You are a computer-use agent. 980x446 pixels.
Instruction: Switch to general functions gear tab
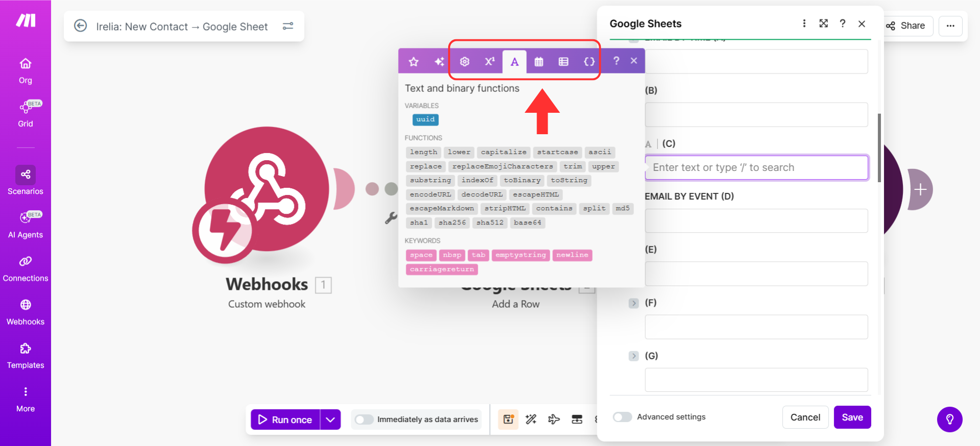click(464, 62)
